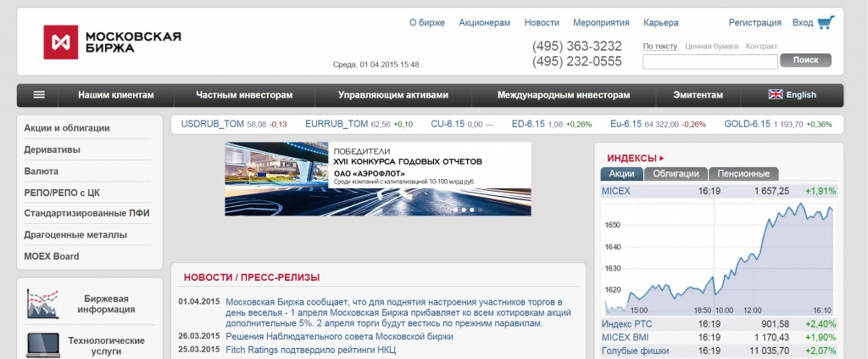Click the MICEX index row
This screenshot has height=359, width=868.
pos(719,191)
